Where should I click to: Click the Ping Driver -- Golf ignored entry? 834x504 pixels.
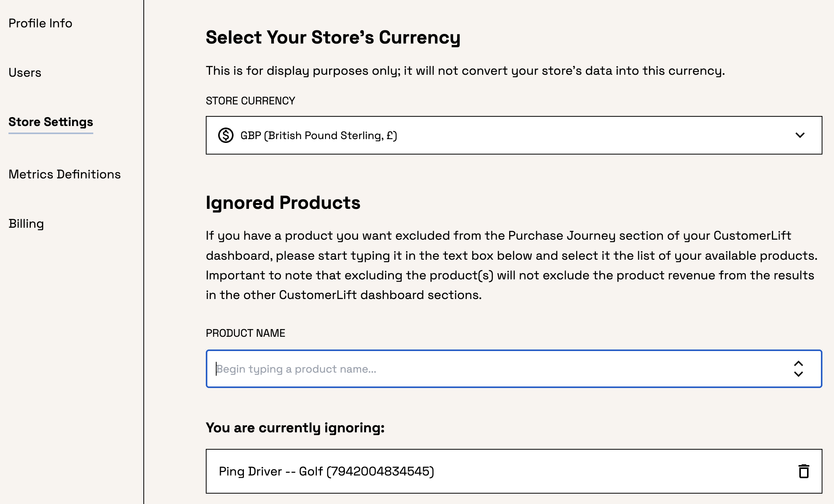(x=326, y=471)
